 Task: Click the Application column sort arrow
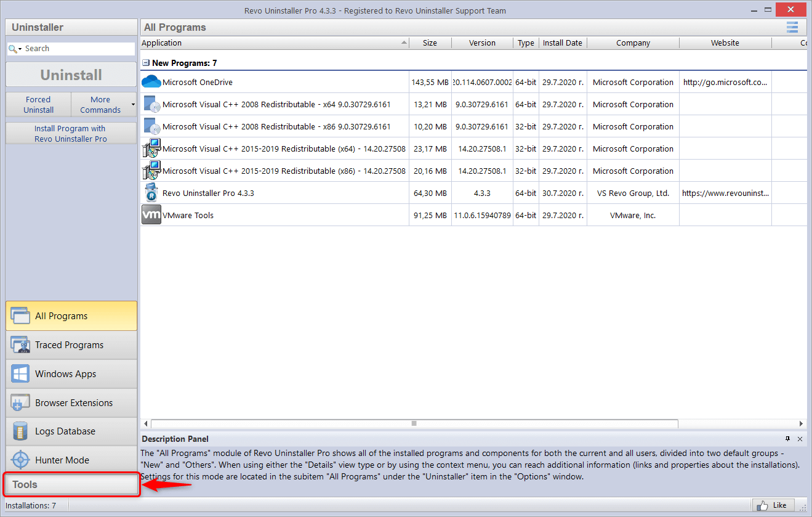pyautogui.click(x=404, y=43)
